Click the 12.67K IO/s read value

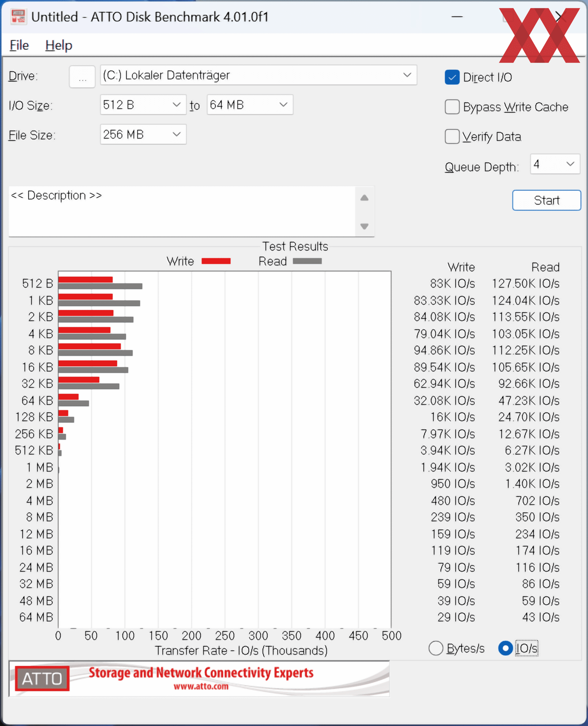(529, 434)
